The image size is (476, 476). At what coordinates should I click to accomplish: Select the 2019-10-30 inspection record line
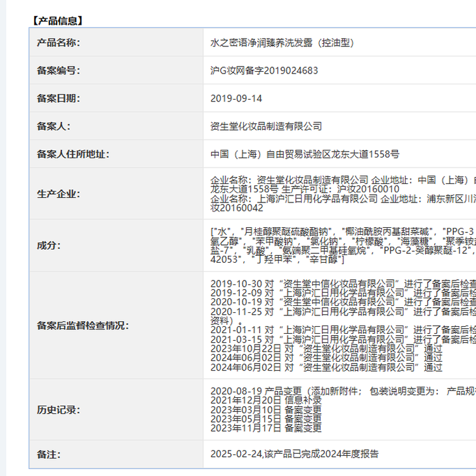point(343,282)
